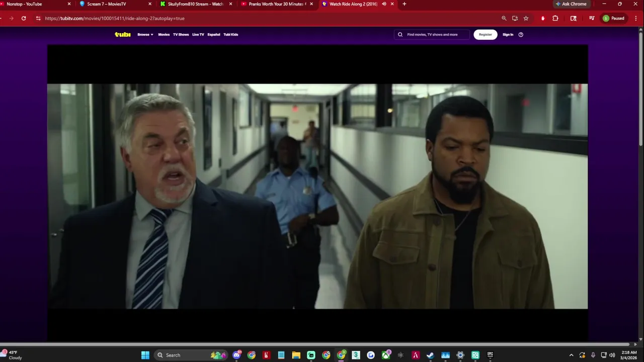Image resolution: width=644 pixels, height=362 pixels.
Task: Close the Pranks Worth Your 30 Minutes tab
Action: point(311,4)
